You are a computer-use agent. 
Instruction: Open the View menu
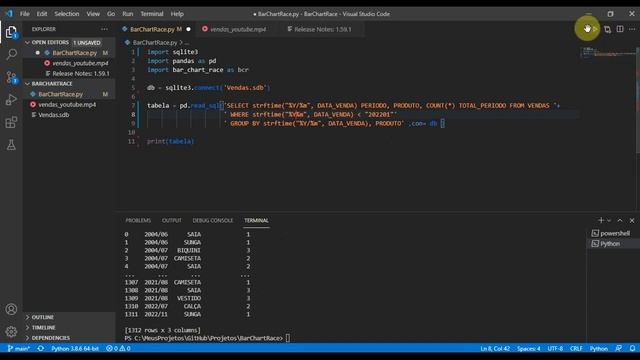(x=93, y=13)
